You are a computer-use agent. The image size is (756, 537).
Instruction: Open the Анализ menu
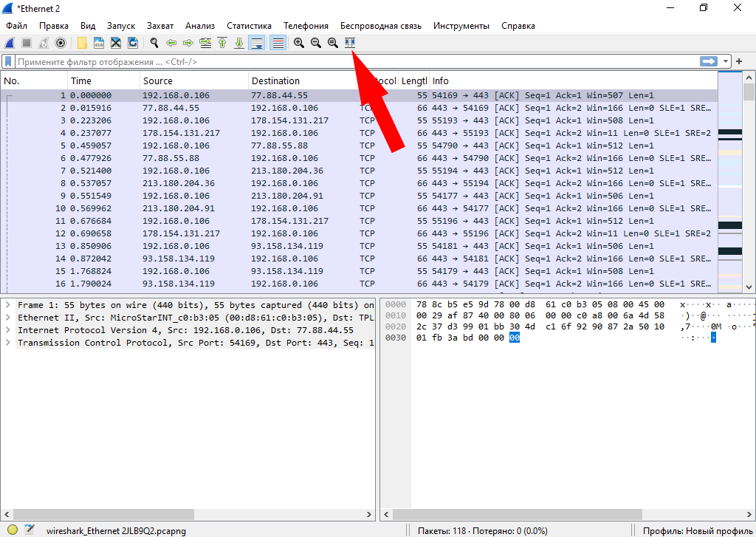click(x=200, y=26)
